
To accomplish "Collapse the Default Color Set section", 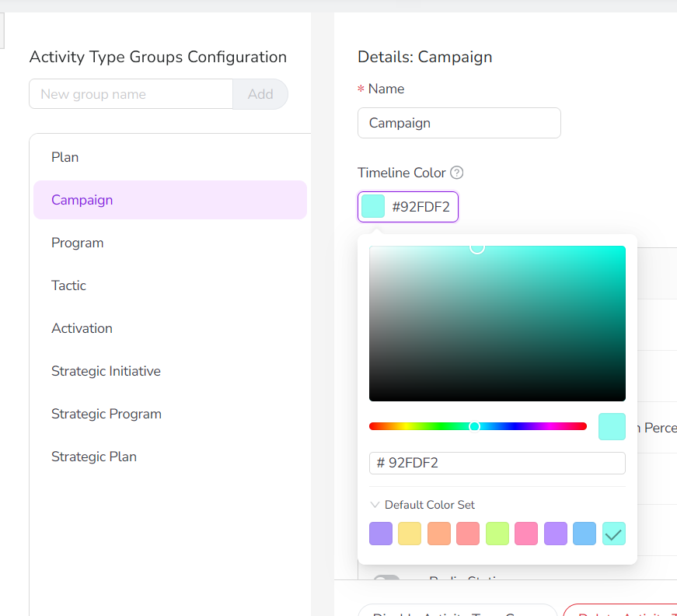I will pos(422,505).
